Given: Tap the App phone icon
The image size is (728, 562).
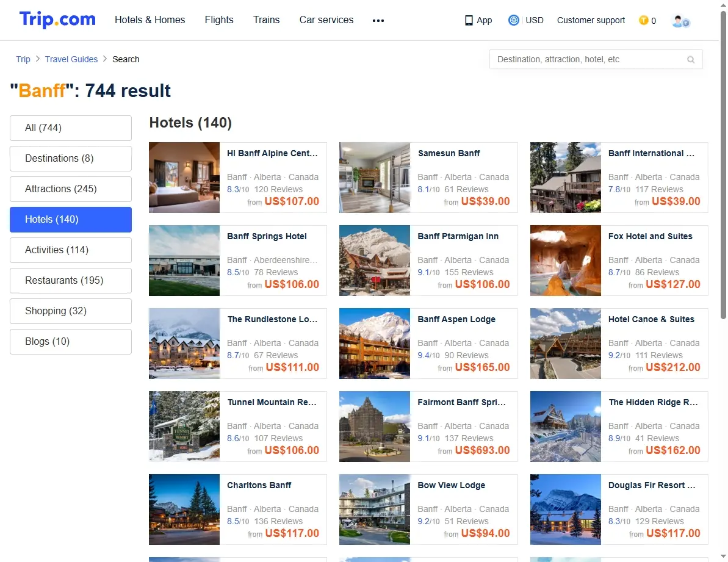Looking at the screenshot, I should [x=469, y=20].
